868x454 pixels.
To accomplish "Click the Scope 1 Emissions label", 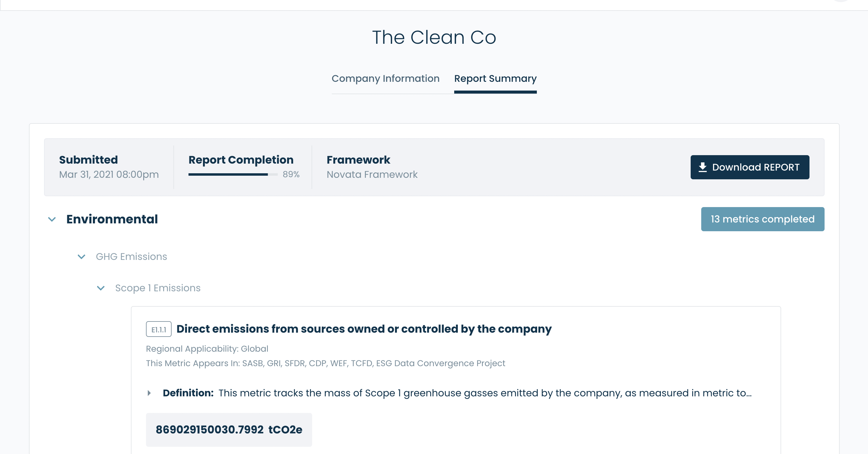I will pos(158,288).
